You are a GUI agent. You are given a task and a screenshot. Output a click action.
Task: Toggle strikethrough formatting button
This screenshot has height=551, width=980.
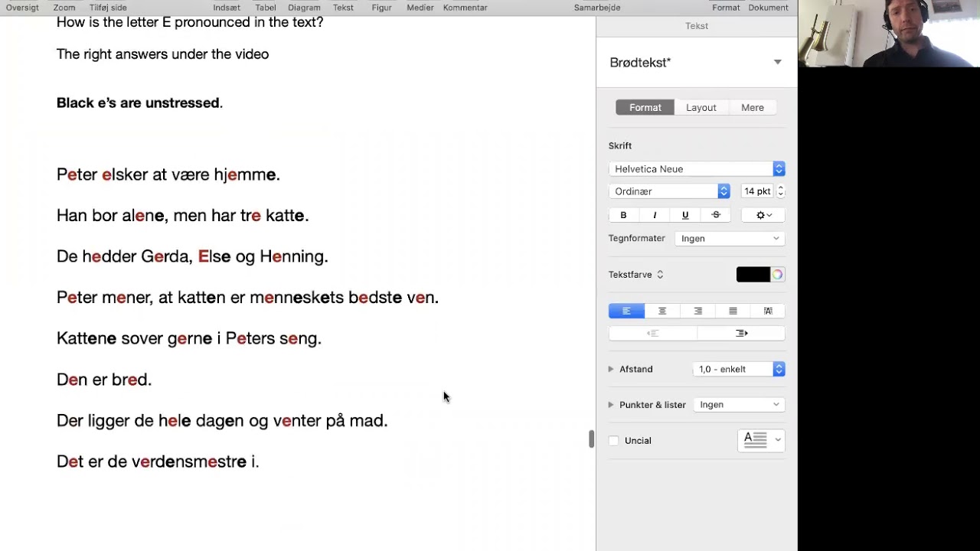point(716,215)
